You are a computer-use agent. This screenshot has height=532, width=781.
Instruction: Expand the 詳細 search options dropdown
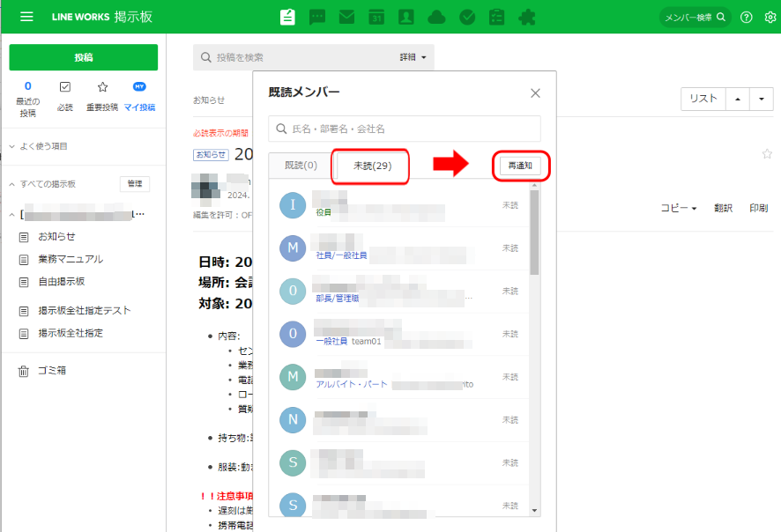(413, 57)
